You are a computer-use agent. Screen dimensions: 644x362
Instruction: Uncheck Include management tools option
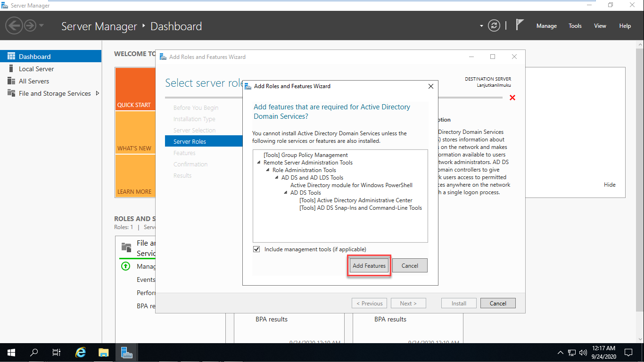(256, 249)
